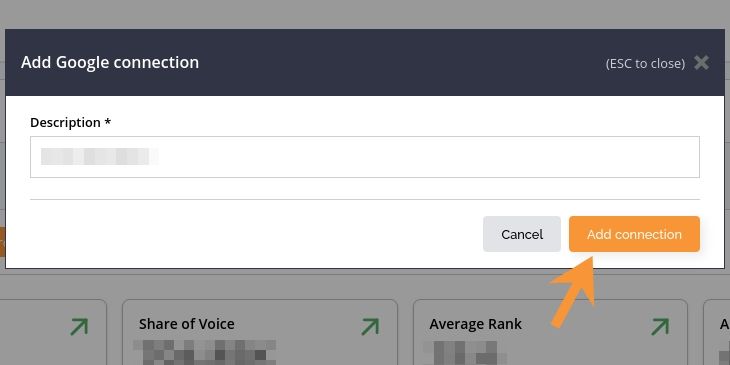Click the dimmed background above the dialog
The height and width of the screenshot is (365, 730).
coord(365,14)
